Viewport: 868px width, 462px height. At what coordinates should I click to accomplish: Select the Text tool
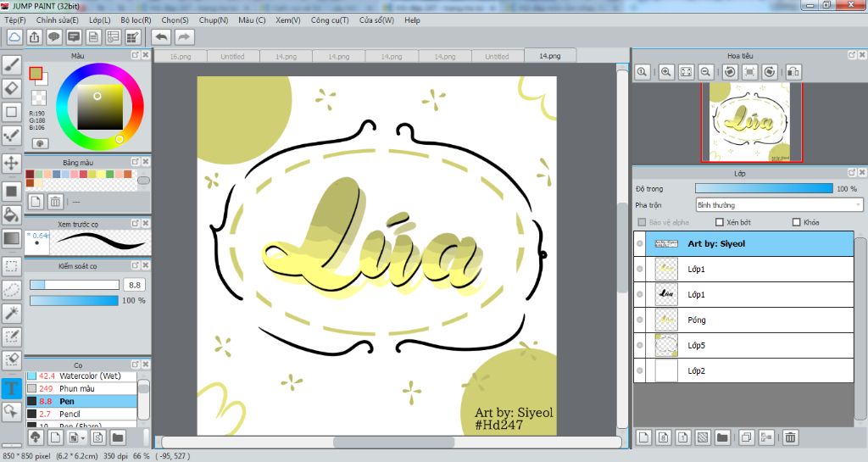point(12,388)
